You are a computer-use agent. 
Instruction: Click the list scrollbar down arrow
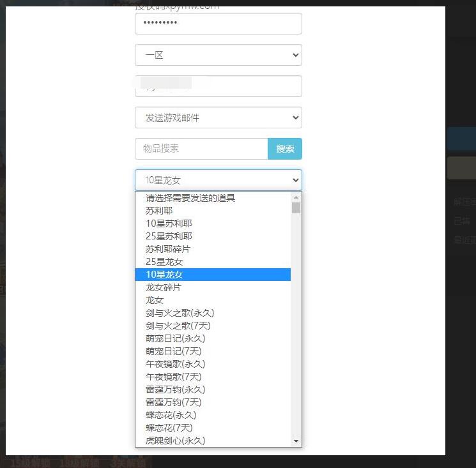point(296,441)
